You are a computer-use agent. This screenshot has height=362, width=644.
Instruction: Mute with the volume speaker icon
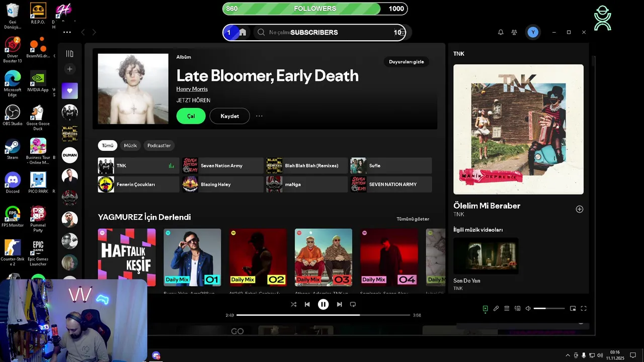528,308
